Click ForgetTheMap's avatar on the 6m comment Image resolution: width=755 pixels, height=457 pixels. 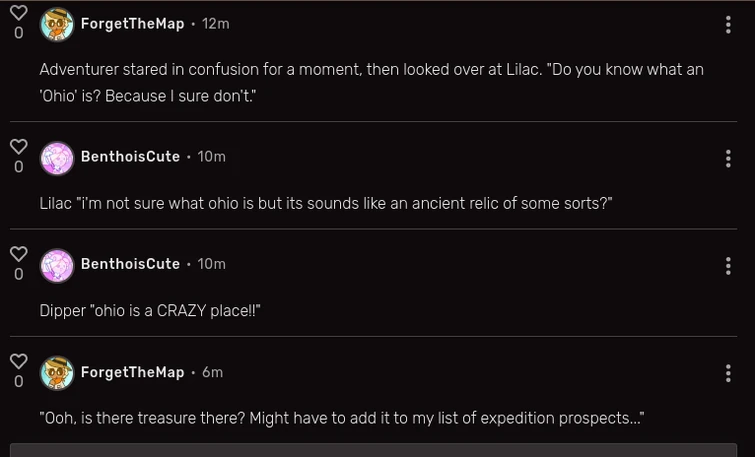57,372
